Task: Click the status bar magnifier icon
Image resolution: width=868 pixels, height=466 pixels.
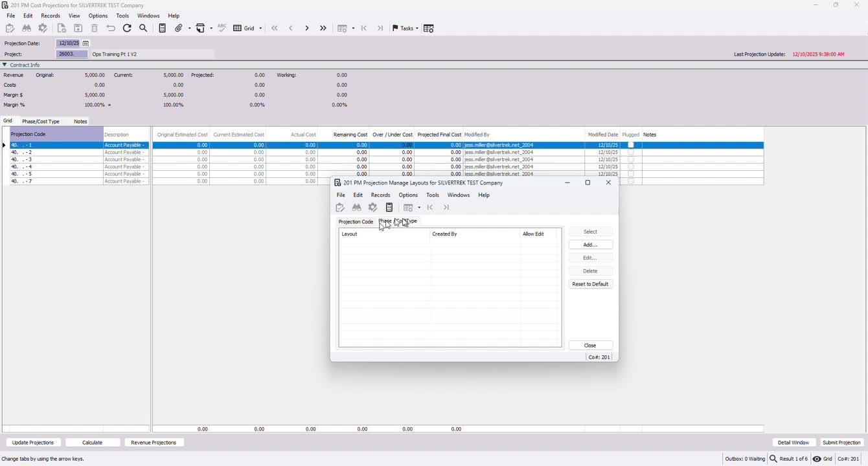Action: (773, 459)
